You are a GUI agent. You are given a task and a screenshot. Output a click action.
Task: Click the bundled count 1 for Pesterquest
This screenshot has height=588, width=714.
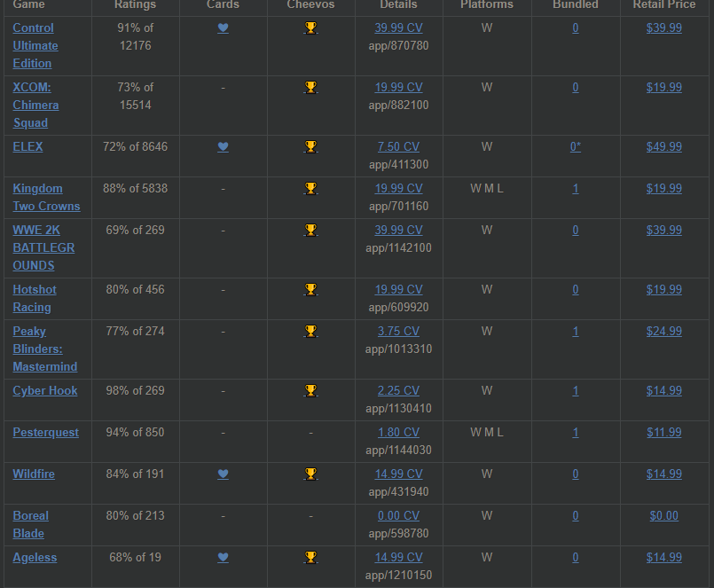pyautogui.click(x=575, y=432)
